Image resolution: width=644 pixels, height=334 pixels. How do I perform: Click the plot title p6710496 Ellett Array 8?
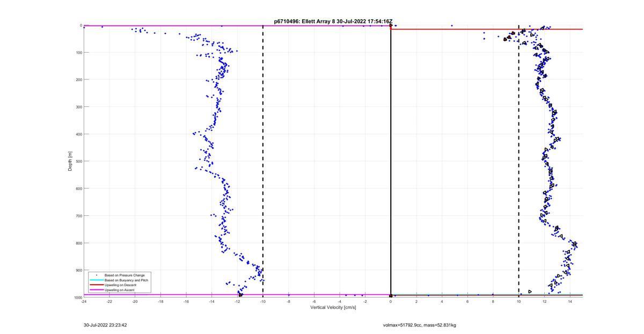pyautogui.click(x=336, y=21)
